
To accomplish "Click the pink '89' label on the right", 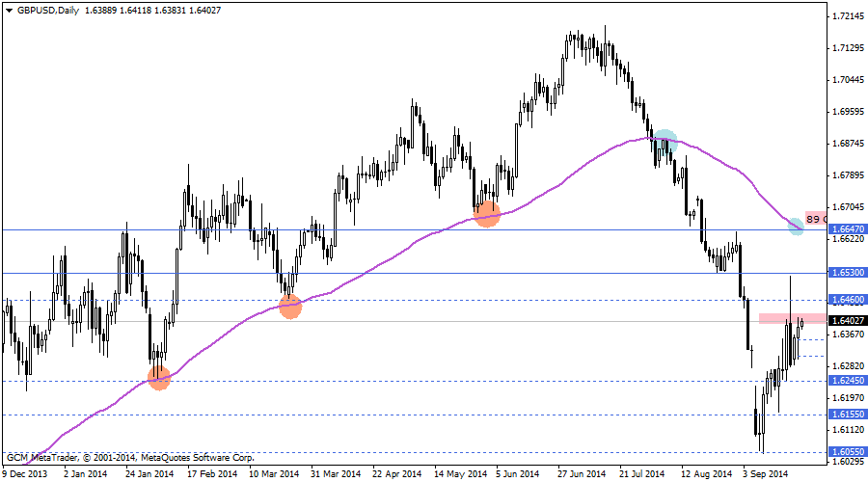I will pos(815,219).
